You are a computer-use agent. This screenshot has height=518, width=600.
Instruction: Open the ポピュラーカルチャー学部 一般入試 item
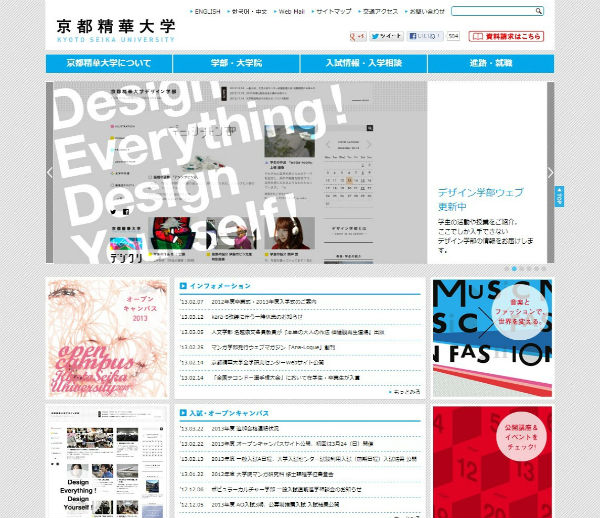click(286, 489)
